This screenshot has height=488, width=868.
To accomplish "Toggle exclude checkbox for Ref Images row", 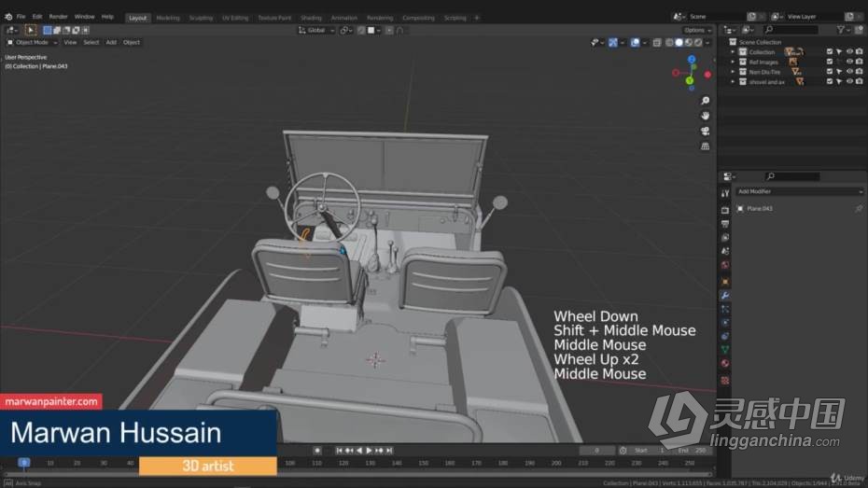I will [829, 62].
